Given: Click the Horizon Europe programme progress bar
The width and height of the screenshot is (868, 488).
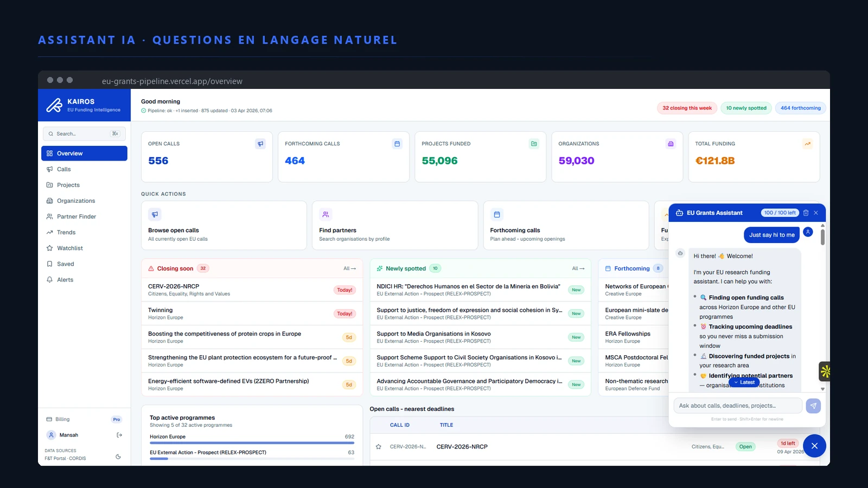Looking at the screenshot, I should (x=252, y=443).
